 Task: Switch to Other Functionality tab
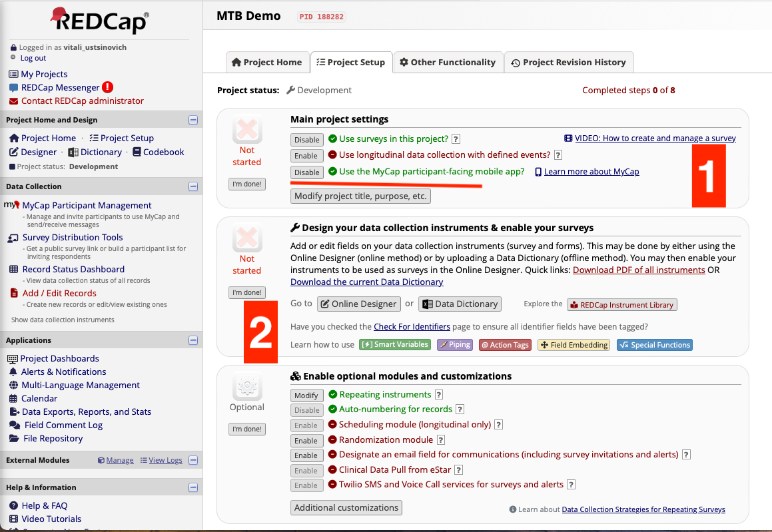448,63
